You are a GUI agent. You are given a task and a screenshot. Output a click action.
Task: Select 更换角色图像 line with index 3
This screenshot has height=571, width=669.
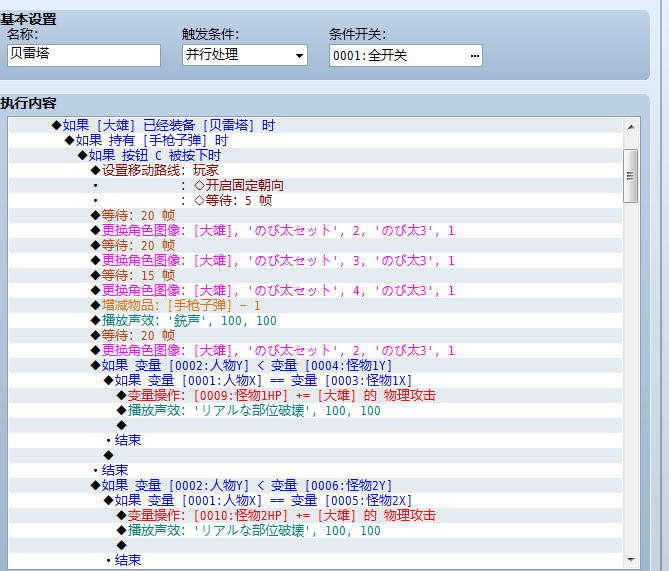pyautogui.click(x=315, y=260)
